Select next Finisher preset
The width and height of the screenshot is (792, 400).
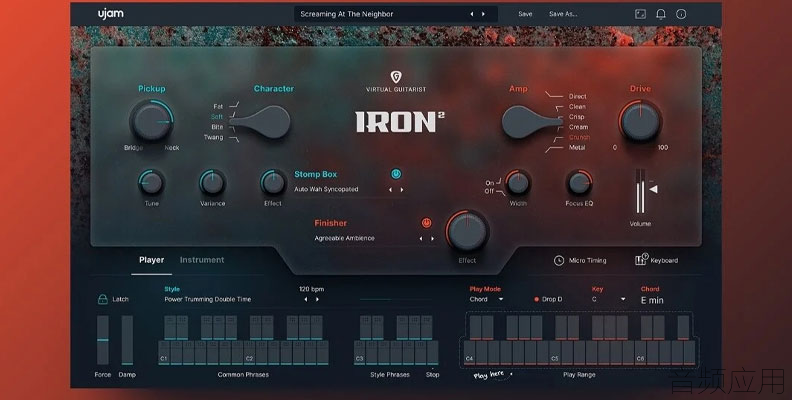(x=432, y=238)
